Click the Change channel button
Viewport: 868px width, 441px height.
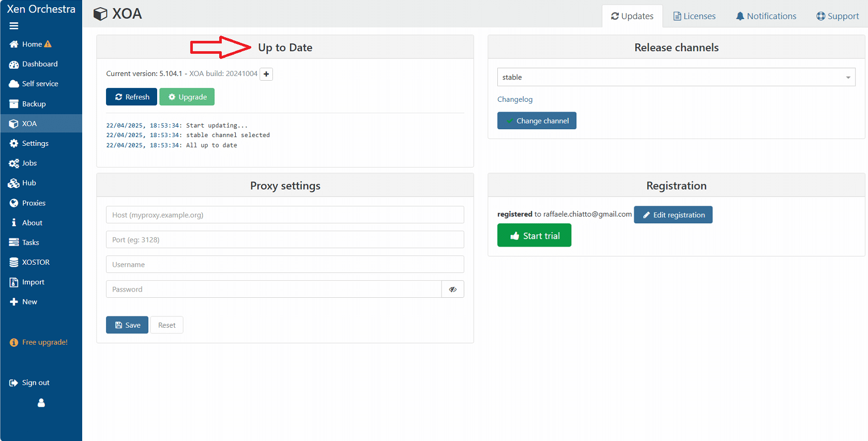(537, 120)
